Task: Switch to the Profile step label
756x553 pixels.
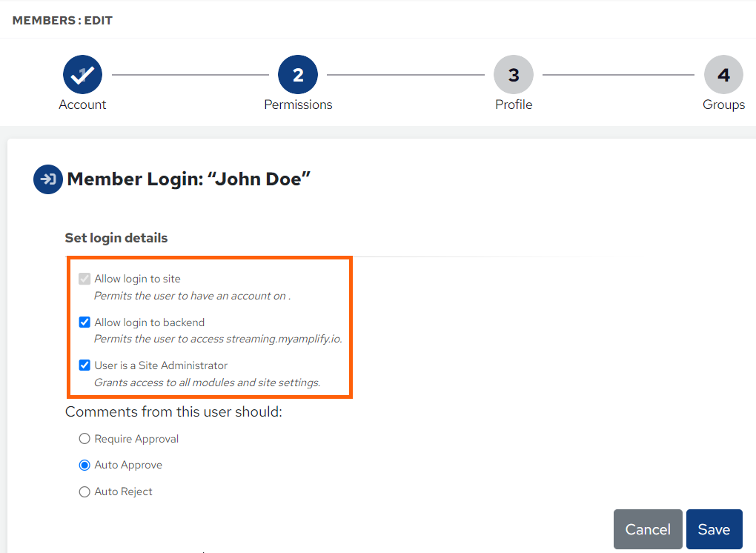Action: 514,105
